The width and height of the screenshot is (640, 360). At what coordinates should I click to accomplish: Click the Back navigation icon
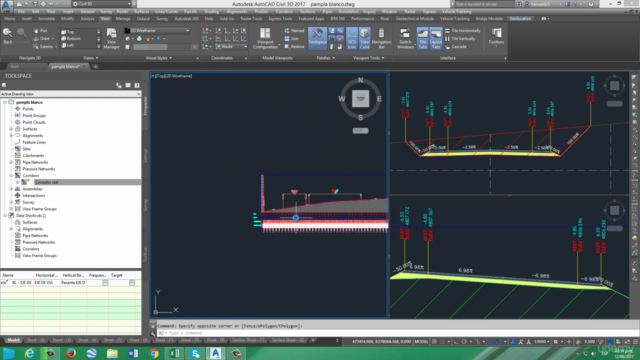(x=7, y=36)
